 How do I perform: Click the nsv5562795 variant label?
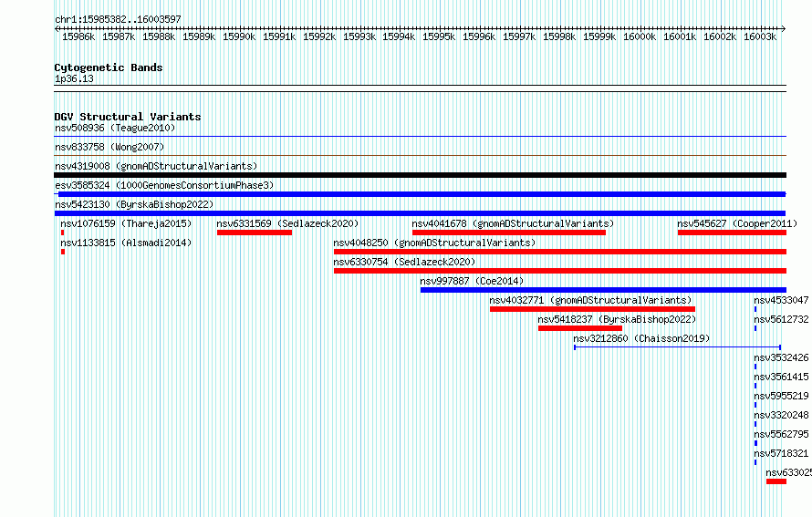click(781, 434)
